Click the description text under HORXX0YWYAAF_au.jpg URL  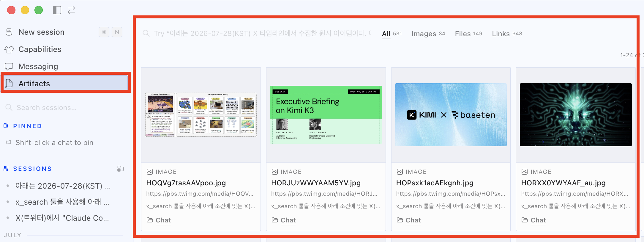(576, 206)
